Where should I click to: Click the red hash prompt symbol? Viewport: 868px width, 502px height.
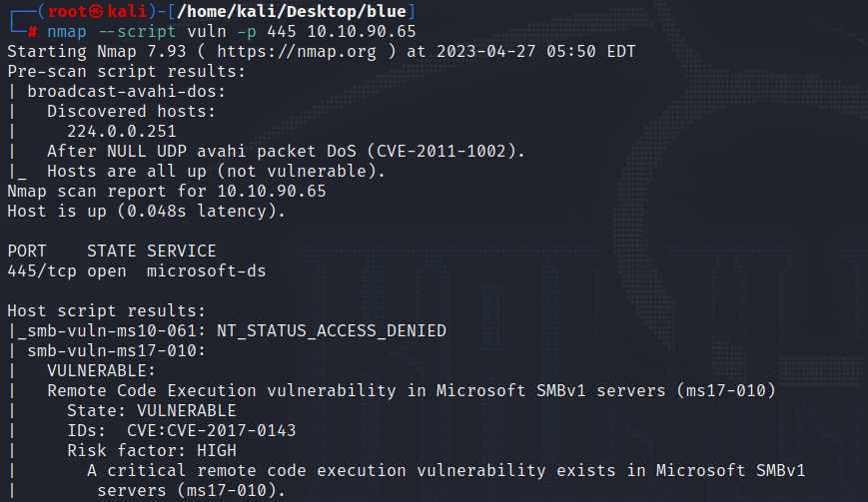pyautogui.click(x=32, y=32)
